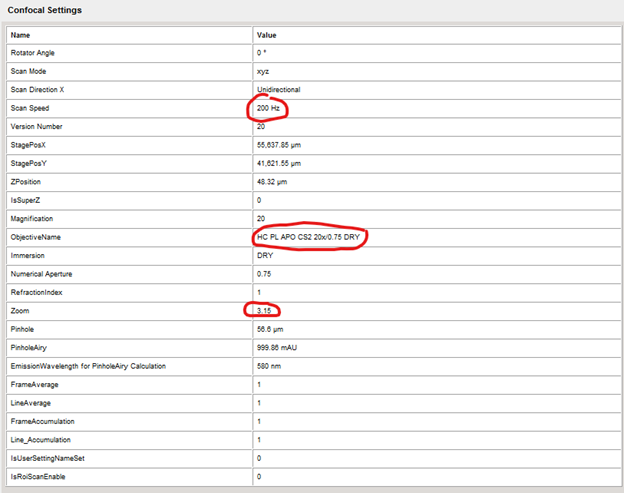
Task: Click the Name column header
Action: pos(21,34)
